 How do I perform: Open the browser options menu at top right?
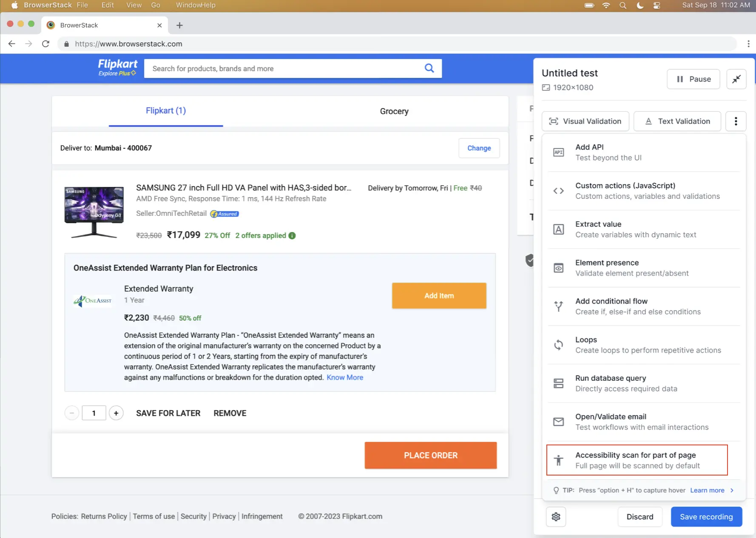click(749, 44)
